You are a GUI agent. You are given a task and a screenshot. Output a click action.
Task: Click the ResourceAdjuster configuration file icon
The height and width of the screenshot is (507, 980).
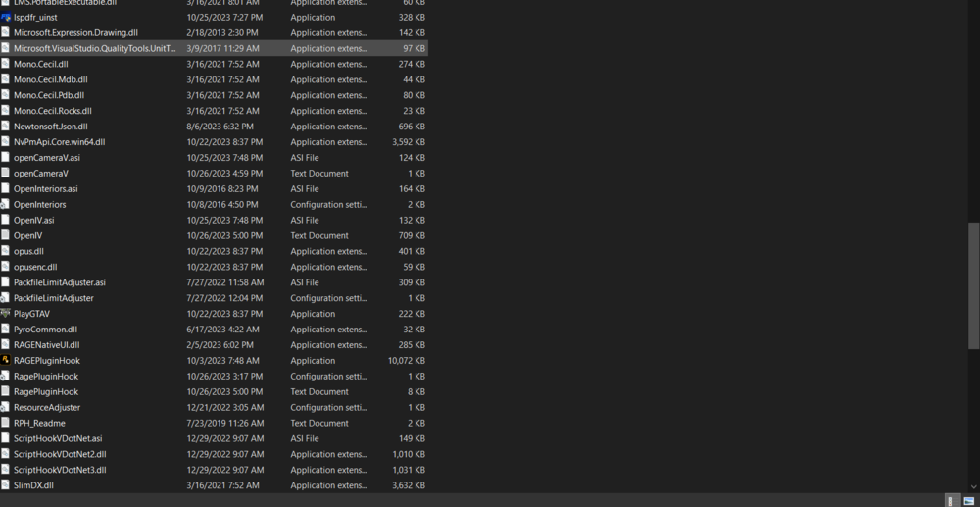[x=6, y=408]
